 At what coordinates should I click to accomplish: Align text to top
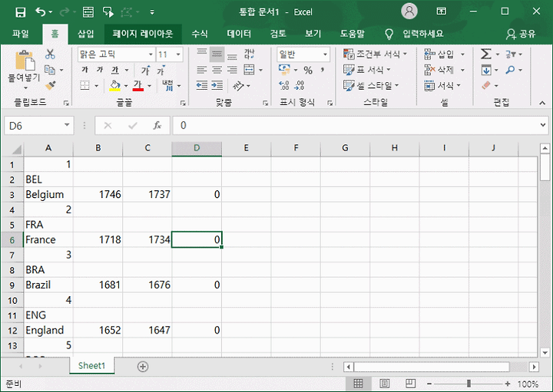(x=202, y=54)
